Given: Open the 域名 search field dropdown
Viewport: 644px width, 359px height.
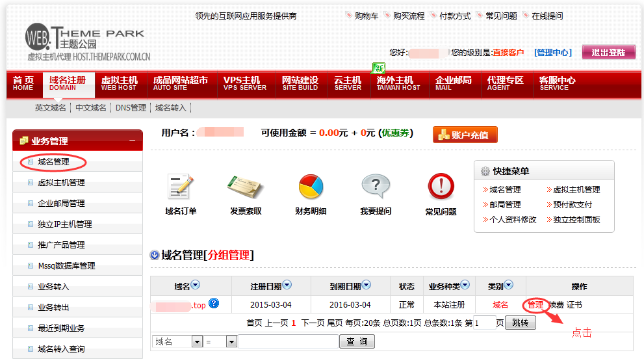Looking at the screenshot, I should (197, 341).
